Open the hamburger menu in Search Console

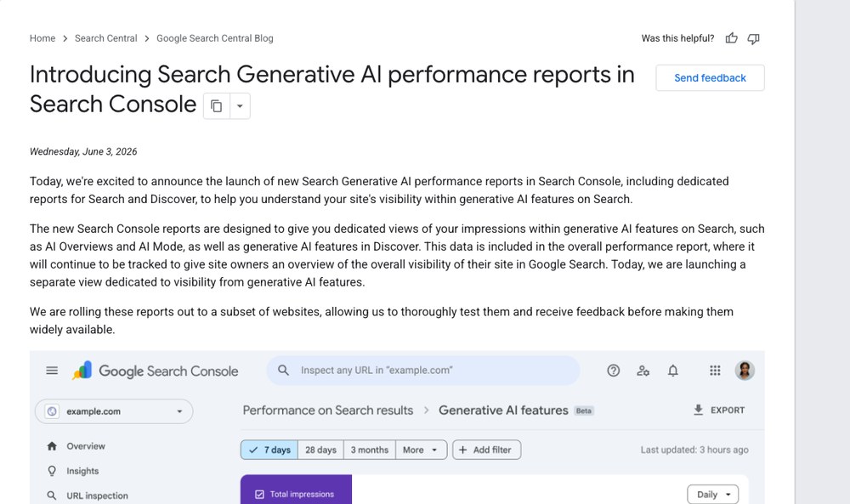[x=52, y=371]
